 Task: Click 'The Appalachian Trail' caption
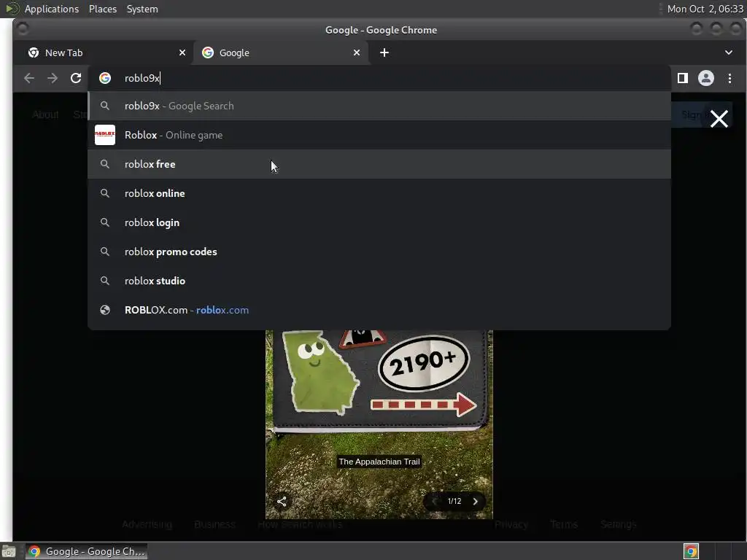(379, 462)
